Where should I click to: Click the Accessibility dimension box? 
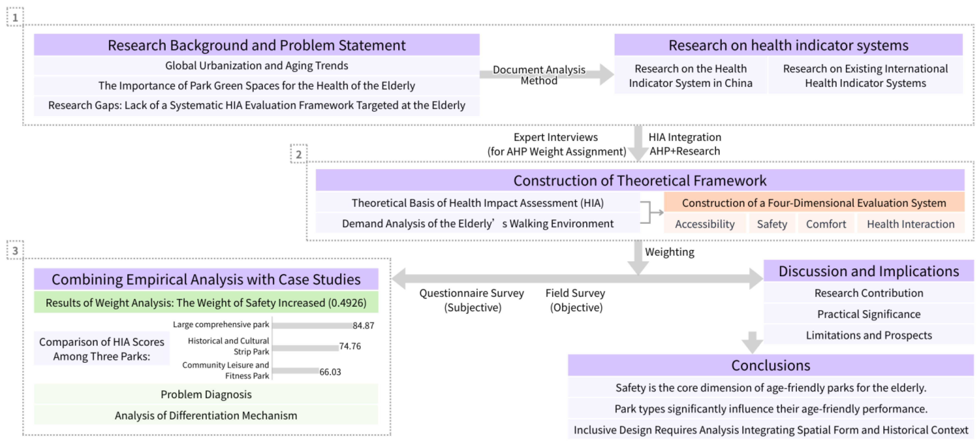(x=705, y=224)
